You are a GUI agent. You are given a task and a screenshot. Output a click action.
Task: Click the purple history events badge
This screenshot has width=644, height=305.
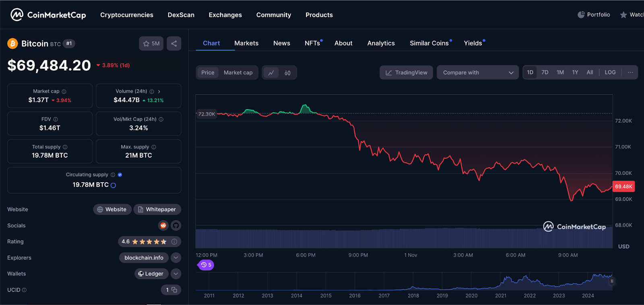(x=206, y=265)
